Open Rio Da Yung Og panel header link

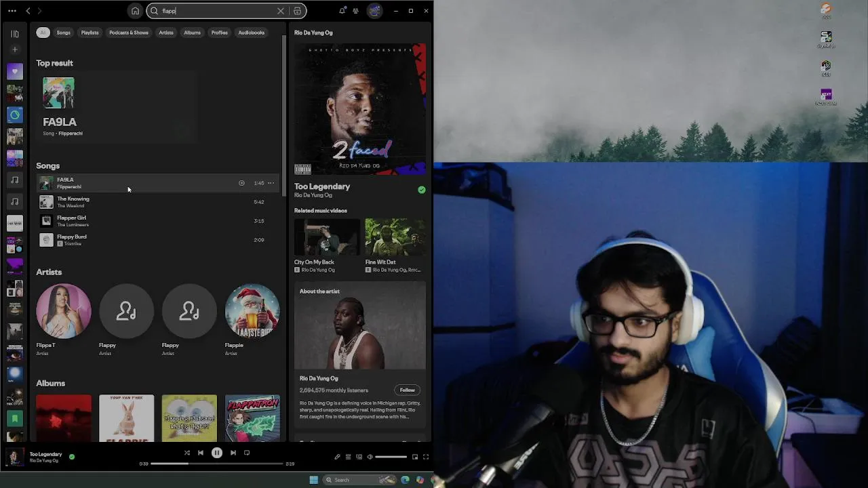(x=313, y=33)
